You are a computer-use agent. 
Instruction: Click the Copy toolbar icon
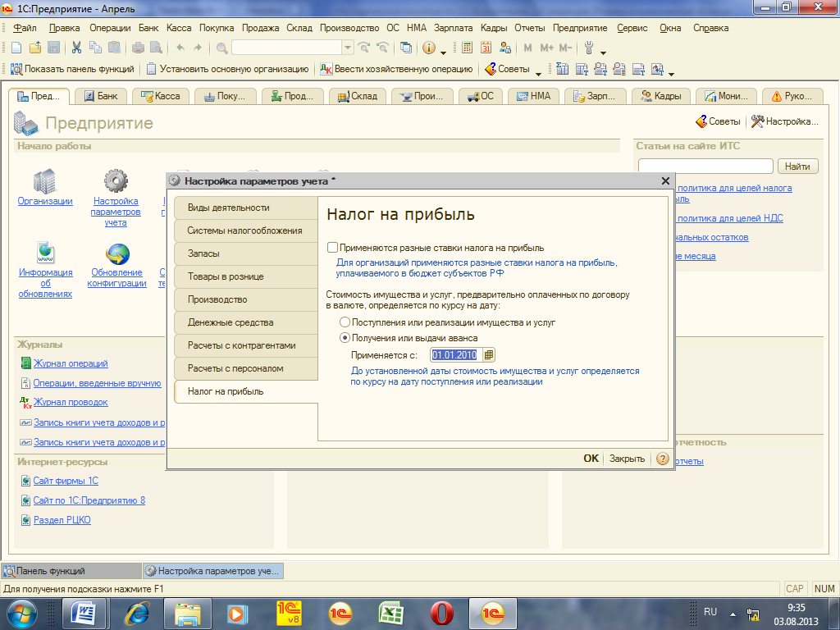coord(95,48)
